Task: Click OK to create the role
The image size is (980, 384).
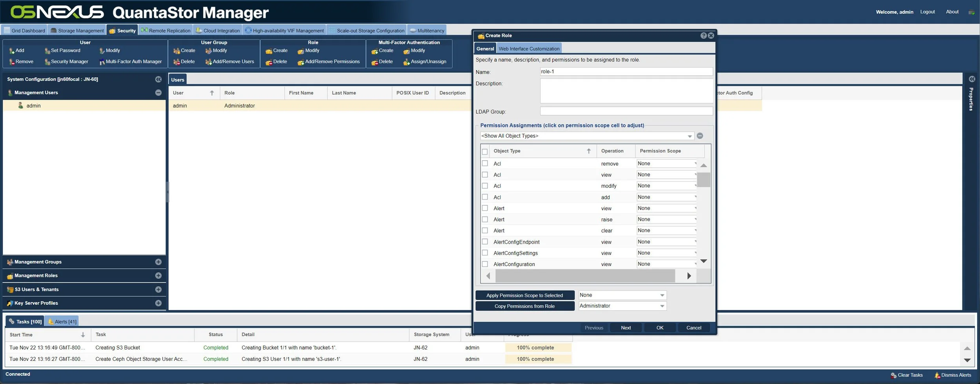Action: [660, 328]
